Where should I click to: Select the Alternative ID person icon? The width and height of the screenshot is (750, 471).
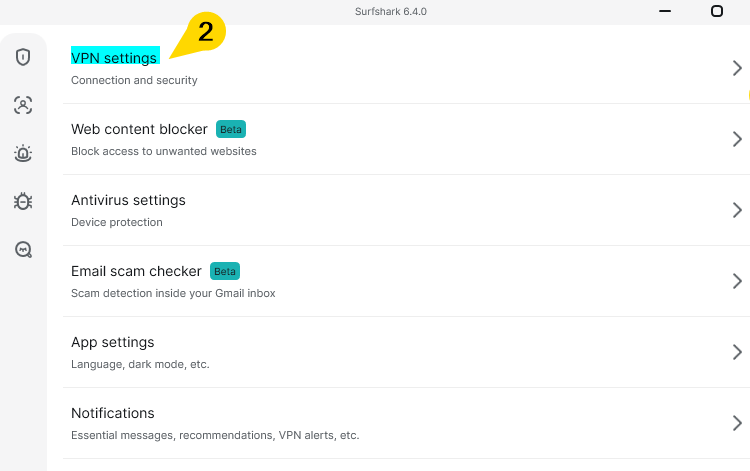point(23,105)
